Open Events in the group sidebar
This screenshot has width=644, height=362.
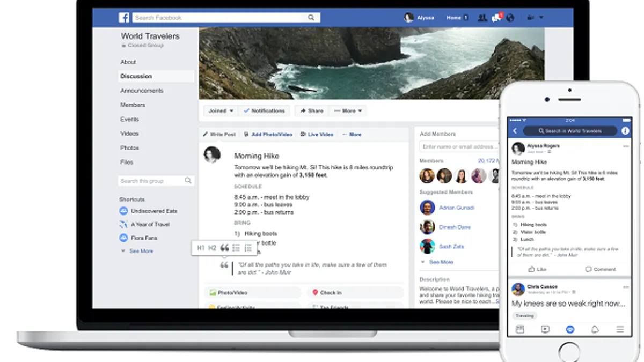click(x=129, y=119)
